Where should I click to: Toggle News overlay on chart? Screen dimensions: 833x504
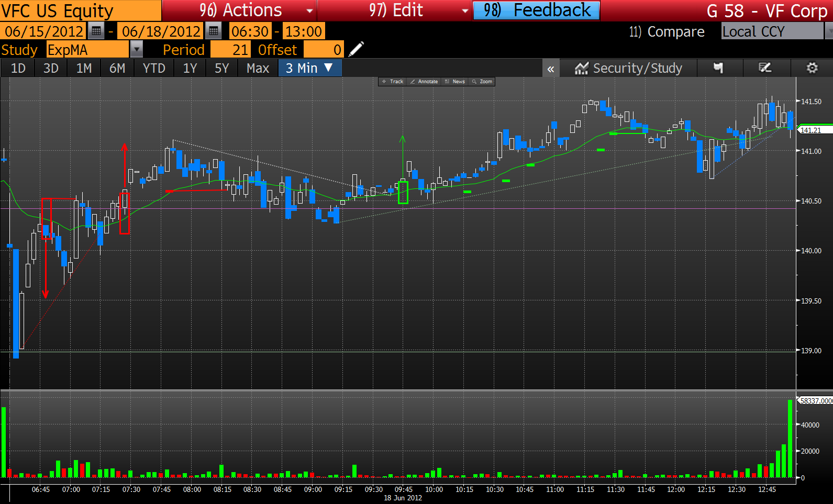point(454,82)
